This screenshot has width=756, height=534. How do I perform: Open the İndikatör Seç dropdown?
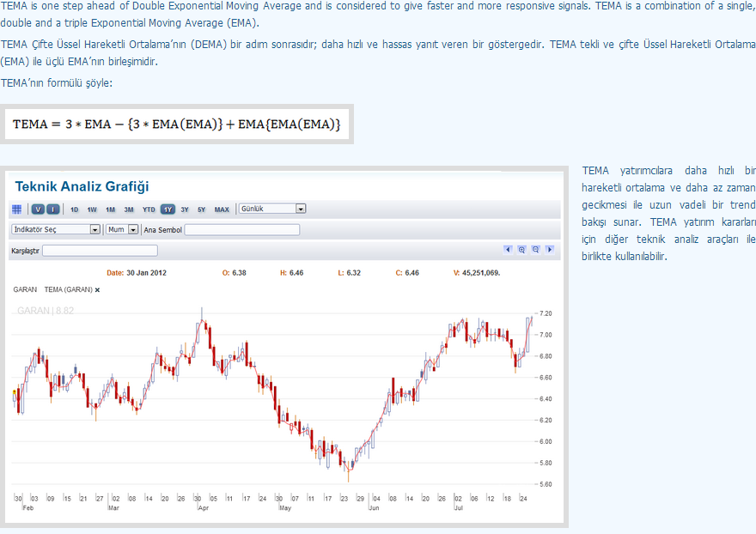(56, 229)
